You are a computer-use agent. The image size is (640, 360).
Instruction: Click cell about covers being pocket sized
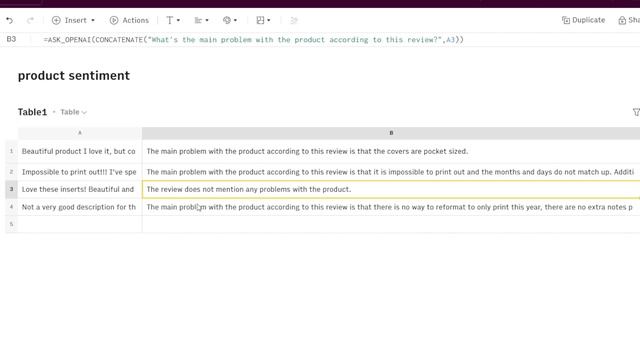(391, 151)
